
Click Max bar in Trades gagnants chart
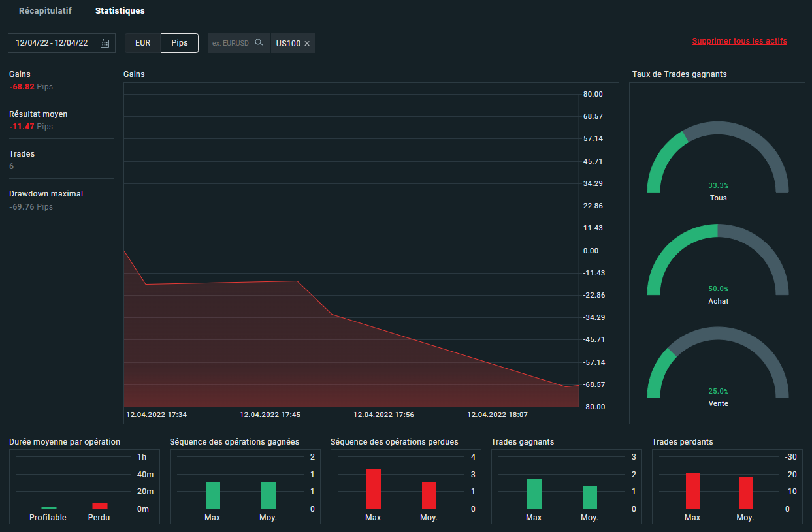point(534,494)
